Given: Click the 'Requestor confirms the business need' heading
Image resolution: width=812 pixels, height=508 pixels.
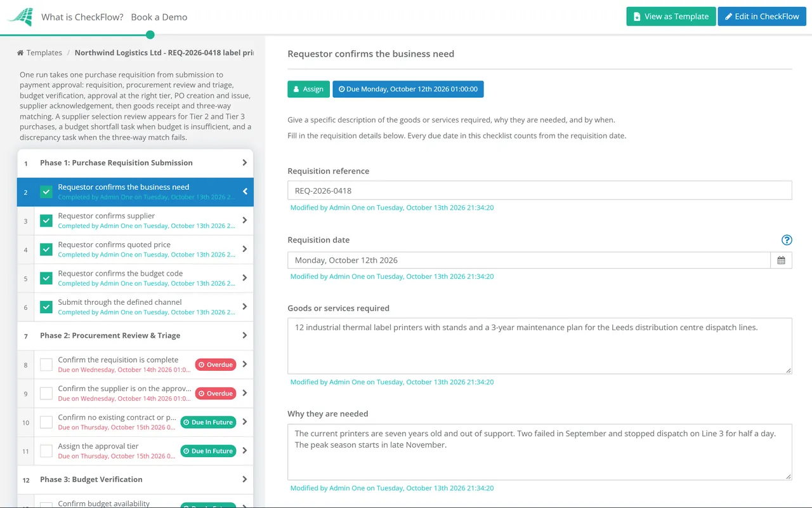Looking at the screenshot, I should pyautogui.click(x=371, y=54).
